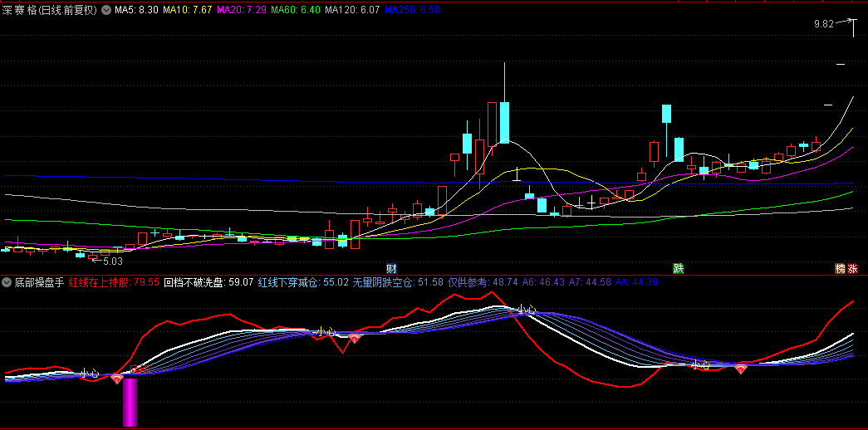Screen dimensions: 868x430
Task: Click the 榜 marker icon
Action: click(x=840, y=268)
